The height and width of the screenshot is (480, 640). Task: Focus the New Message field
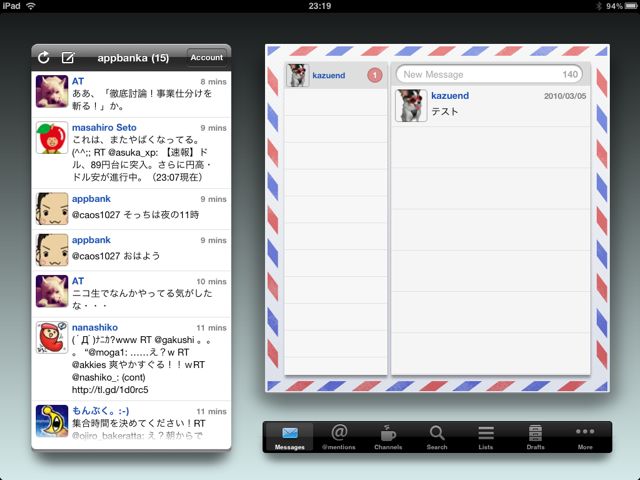(x=489, y=75)
